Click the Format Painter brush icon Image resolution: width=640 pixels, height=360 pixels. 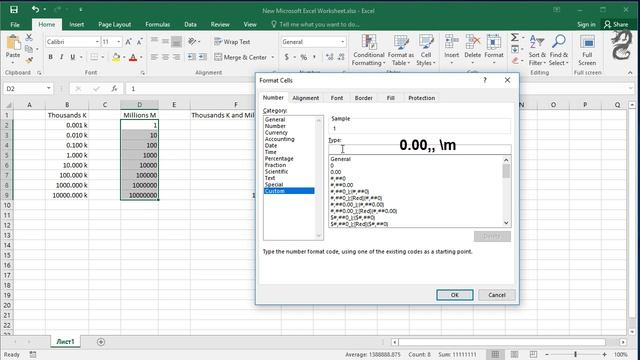pos(29,60)
